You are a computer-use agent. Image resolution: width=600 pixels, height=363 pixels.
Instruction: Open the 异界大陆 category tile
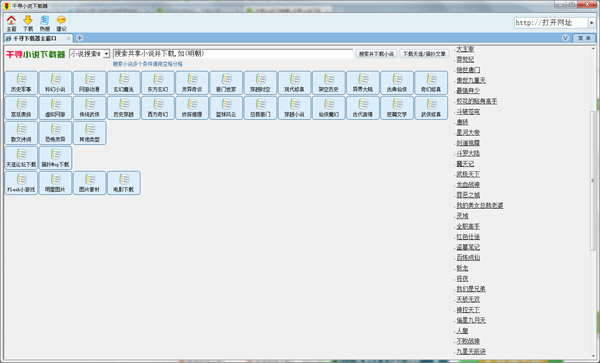363,83
